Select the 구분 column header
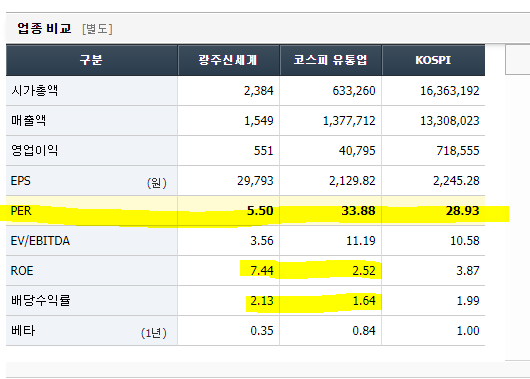The image size is (530, 379). coord(92,60)
